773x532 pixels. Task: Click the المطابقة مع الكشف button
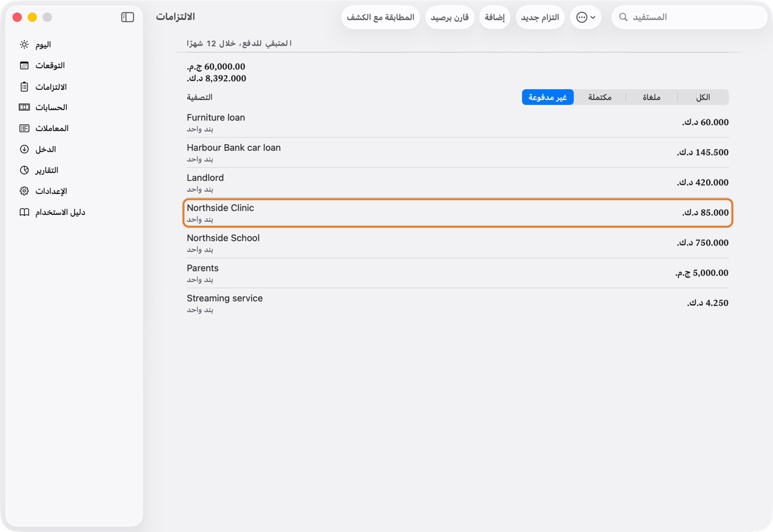(x=381, y=17)
